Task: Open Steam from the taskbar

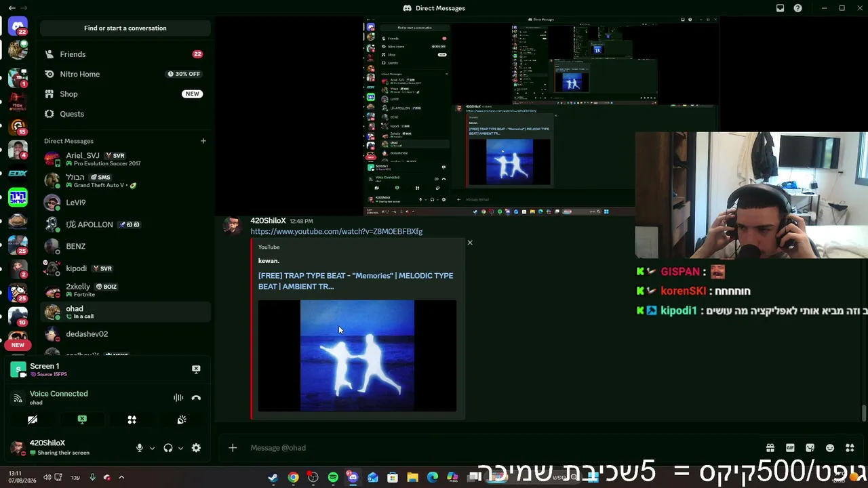Action: point(273,478)
